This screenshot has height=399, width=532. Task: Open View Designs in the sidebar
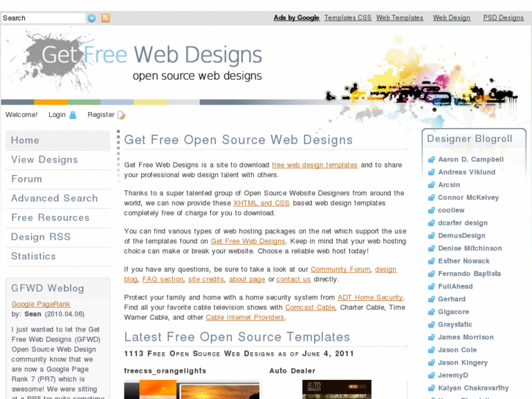coord(58,160)
